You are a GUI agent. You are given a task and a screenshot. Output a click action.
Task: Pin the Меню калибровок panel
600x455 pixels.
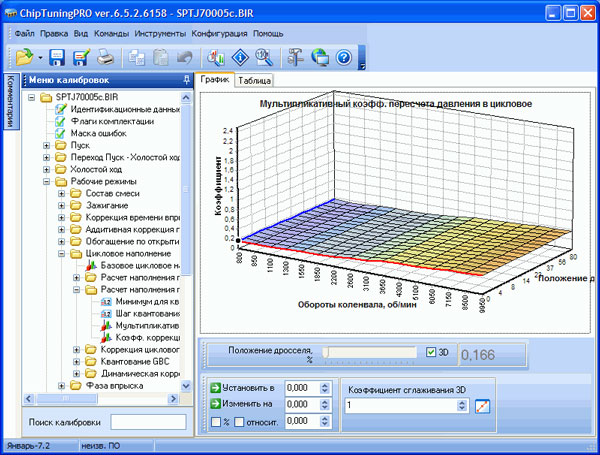(187, 80)
